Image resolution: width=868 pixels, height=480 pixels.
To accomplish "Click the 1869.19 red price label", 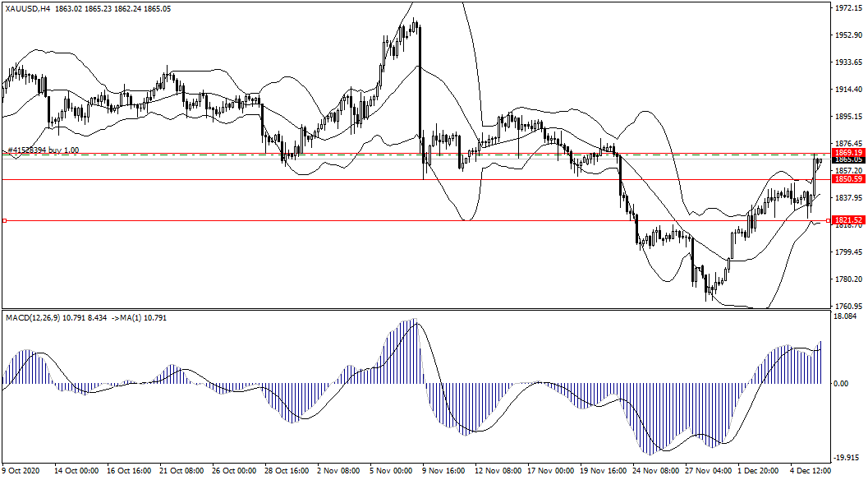I will pos(847,153).
